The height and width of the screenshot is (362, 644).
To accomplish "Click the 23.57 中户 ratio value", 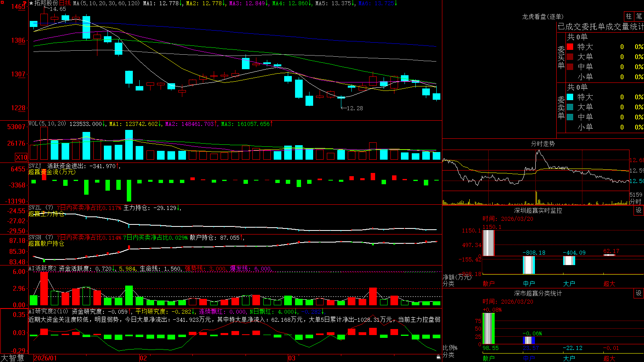I will pyautogui.click(x=530, y=348).
